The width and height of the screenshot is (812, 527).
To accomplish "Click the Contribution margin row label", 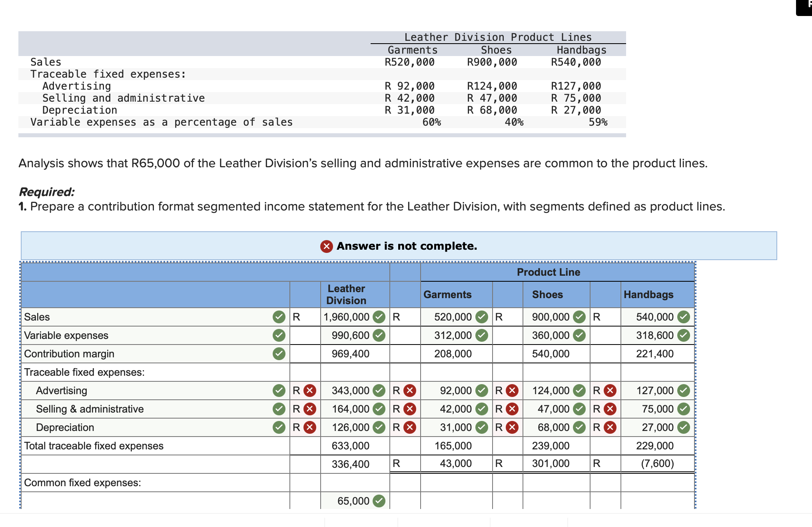I will (x=69, y=354).
